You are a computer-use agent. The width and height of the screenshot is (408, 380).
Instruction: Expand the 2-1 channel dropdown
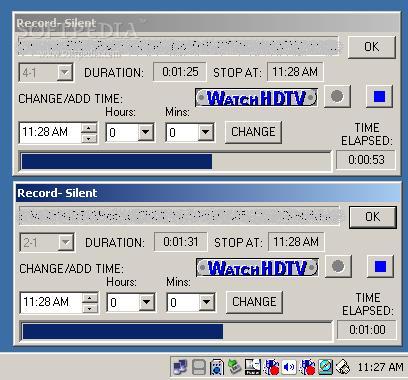(x=66, y=242)
